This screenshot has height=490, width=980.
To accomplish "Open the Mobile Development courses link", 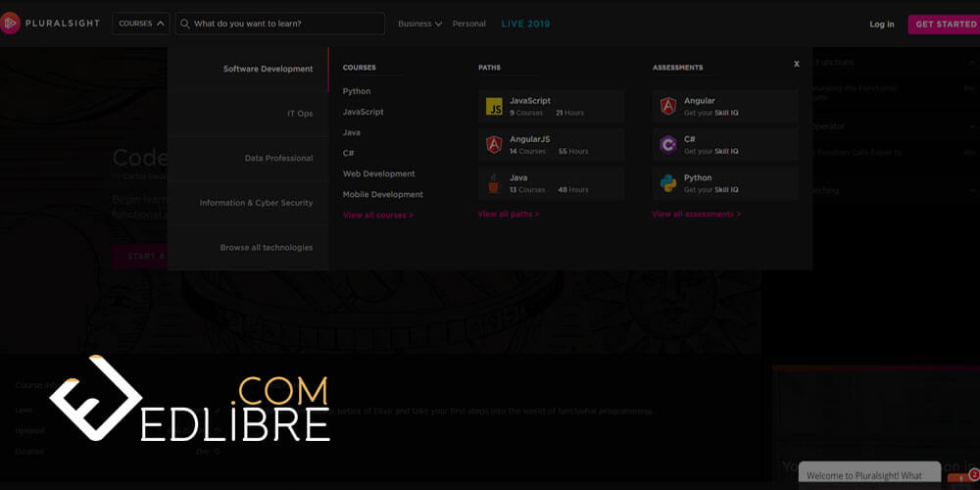I will coord(382,194).
